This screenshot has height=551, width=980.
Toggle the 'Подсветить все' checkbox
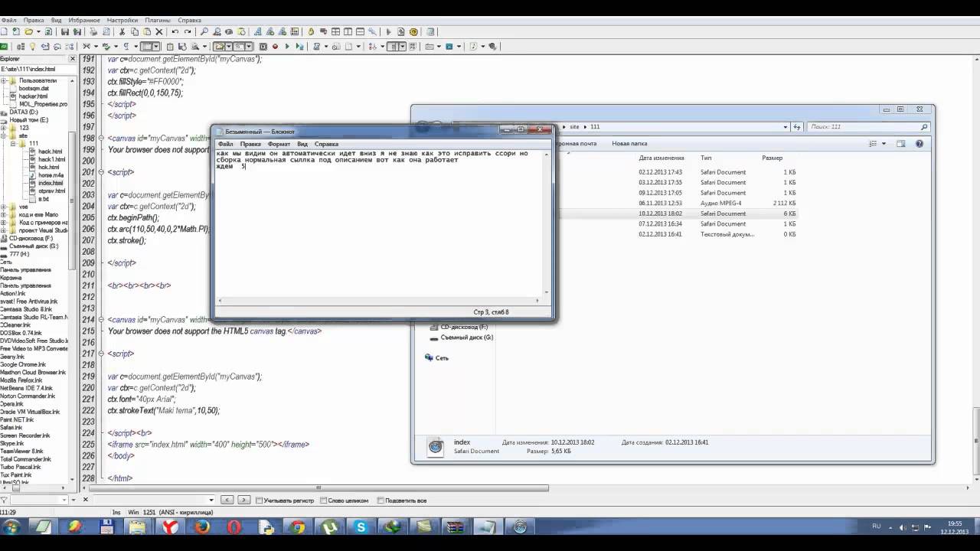(x=381, y=500)
